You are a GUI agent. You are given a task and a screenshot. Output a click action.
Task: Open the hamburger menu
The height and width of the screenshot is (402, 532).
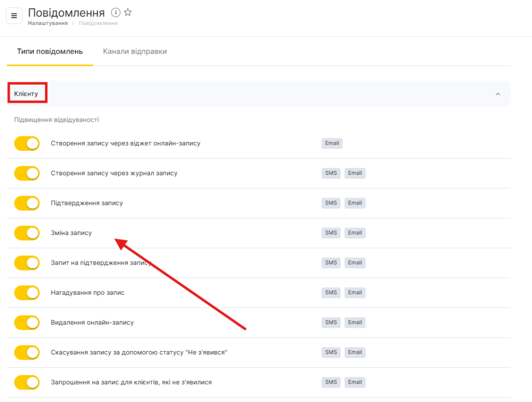pos(14,16)
